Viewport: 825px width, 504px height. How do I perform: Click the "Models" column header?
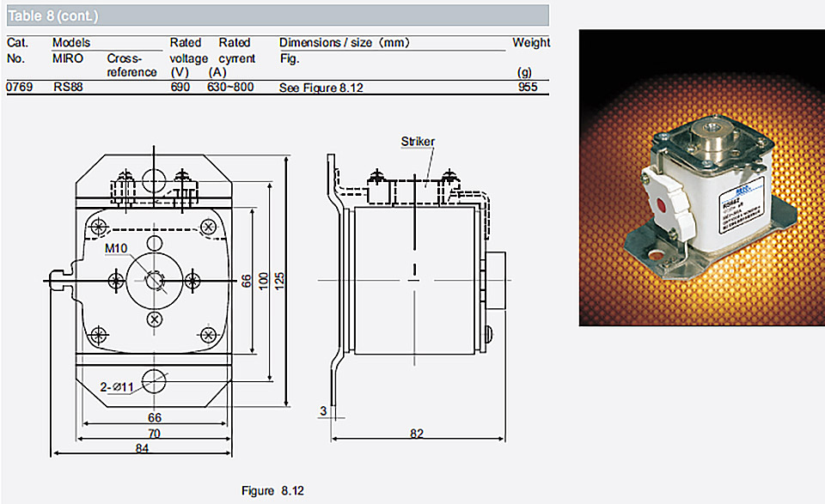pos(71,43)
